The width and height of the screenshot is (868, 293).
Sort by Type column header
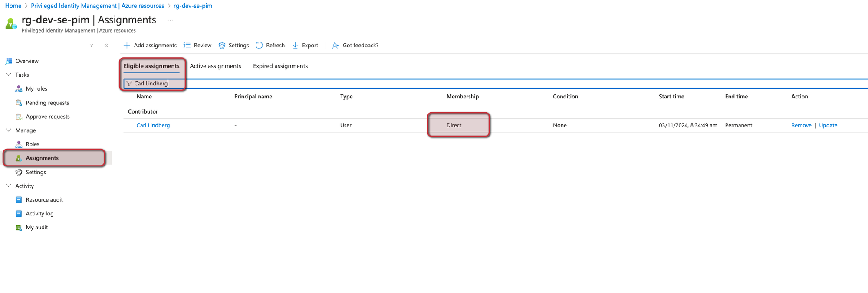(x=346, y=97)
